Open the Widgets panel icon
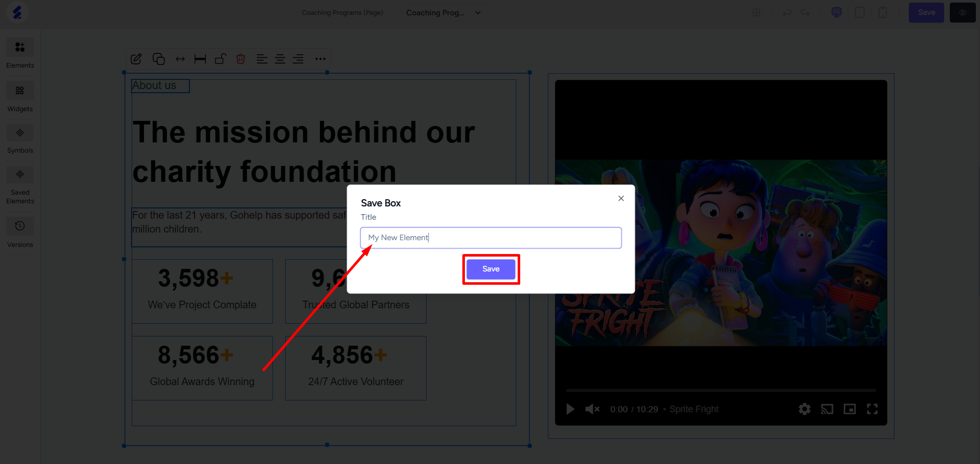The height and width of the screenshot is (464, 980). tap(20, 91)
